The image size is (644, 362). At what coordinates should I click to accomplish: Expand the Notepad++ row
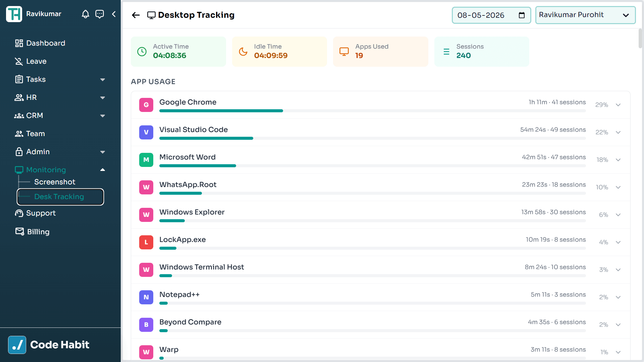point(618,297)
